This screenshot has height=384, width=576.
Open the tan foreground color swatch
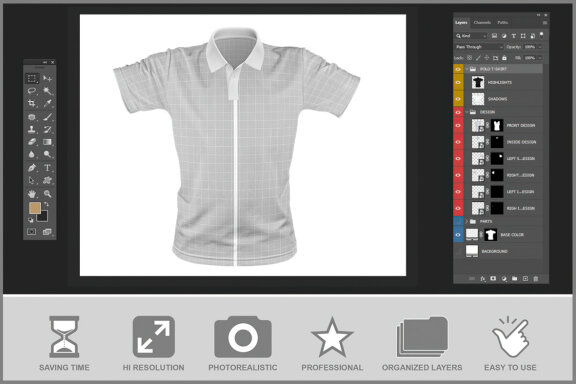point(35,208)
